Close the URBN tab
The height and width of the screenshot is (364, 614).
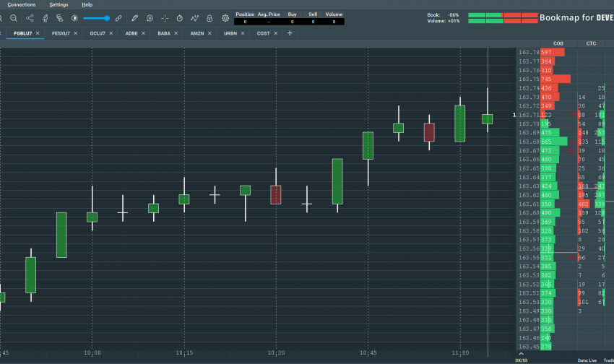(x=243, y=33)
